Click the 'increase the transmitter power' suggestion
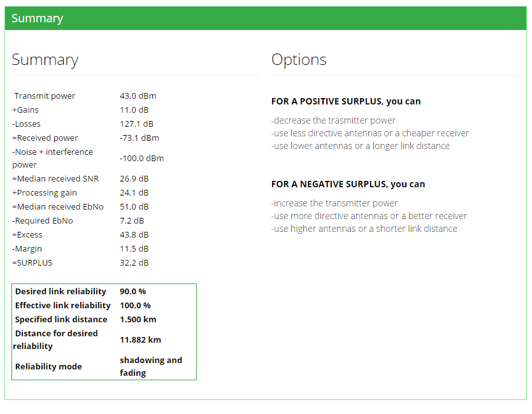Screen dimensions: 532x414 point(334,203)
